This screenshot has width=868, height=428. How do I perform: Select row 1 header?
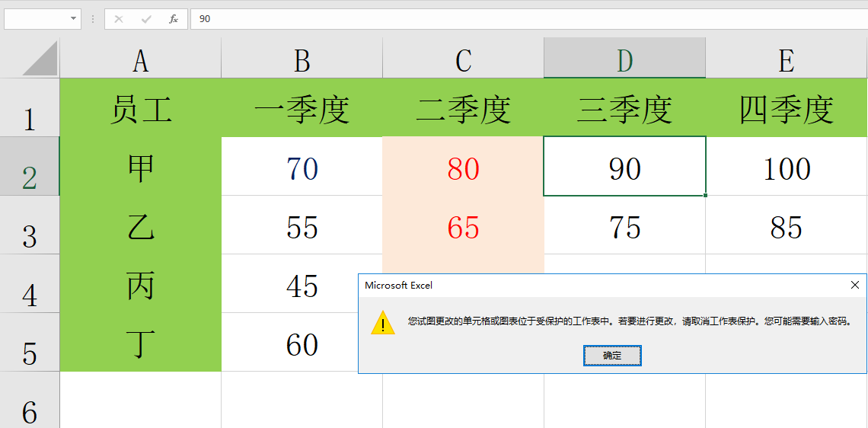[x=30, y=107]
